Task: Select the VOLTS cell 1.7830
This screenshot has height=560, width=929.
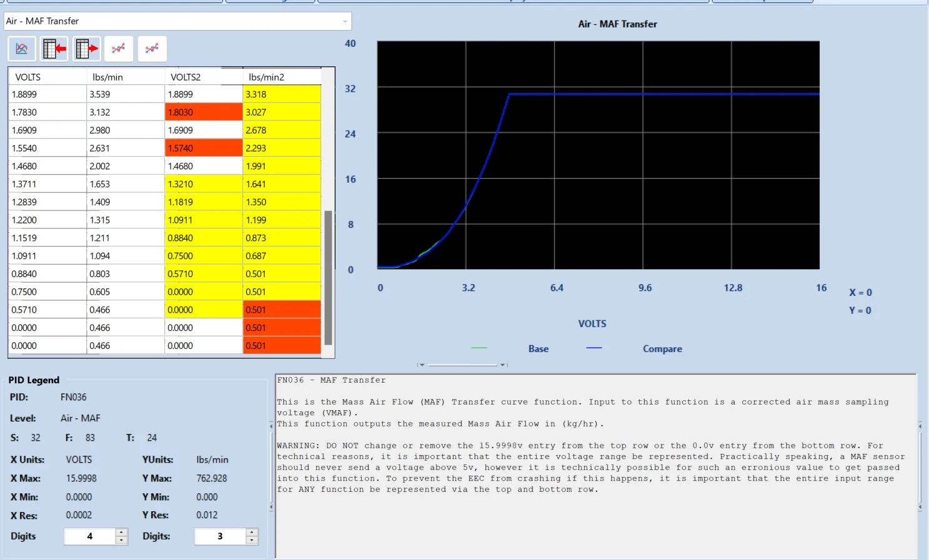Action: [x=47, y=112]
